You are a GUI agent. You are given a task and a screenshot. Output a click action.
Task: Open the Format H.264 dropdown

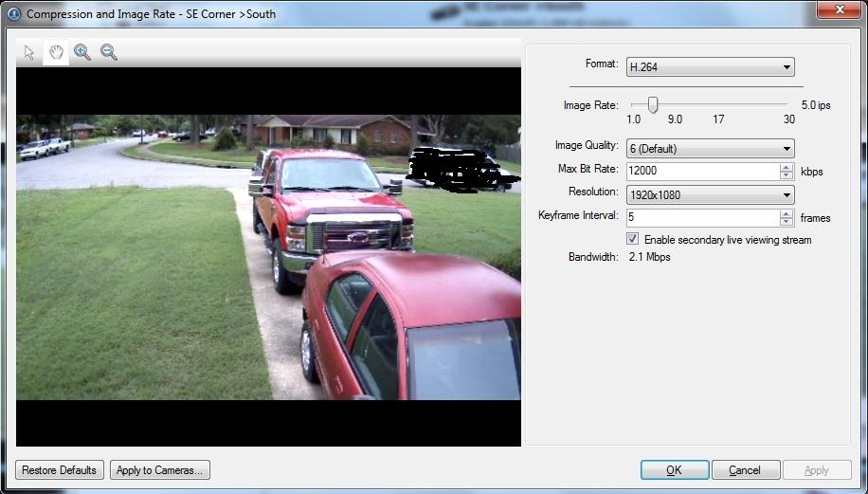click(710, 67)
